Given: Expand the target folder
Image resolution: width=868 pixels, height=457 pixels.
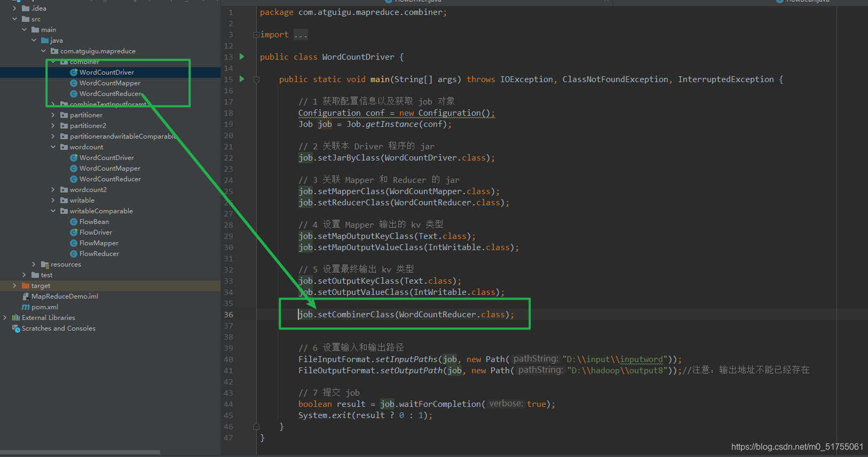Looking at the screenshot, I should coord(14,286).
